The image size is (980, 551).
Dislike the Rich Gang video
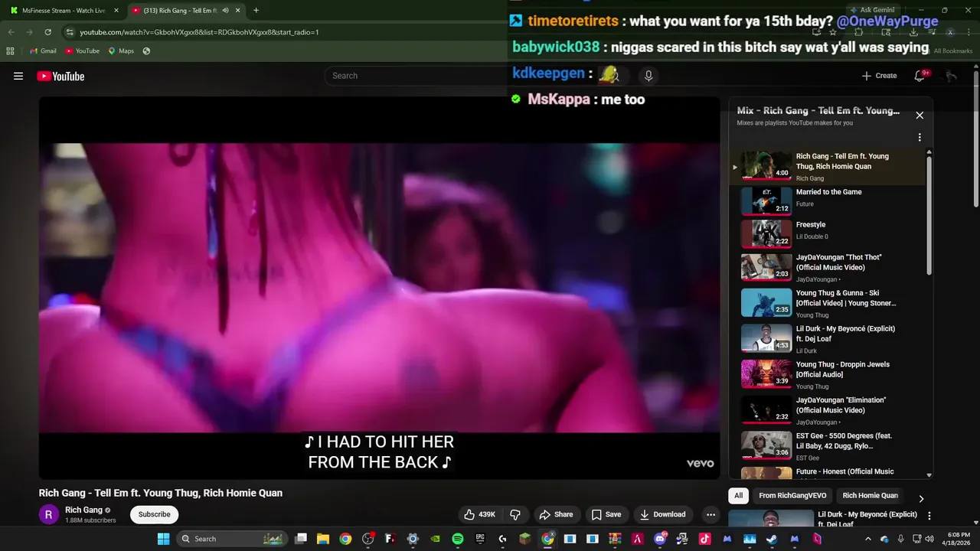[515, 514]
